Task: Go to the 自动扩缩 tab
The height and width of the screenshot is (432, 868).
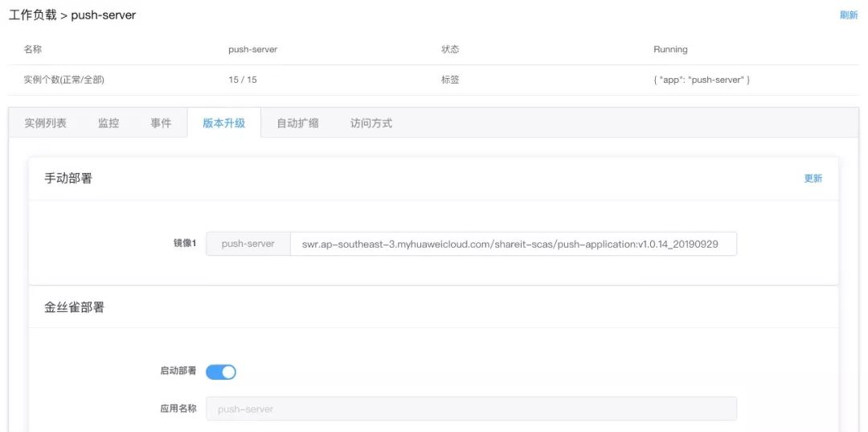Action: (298, 123)
